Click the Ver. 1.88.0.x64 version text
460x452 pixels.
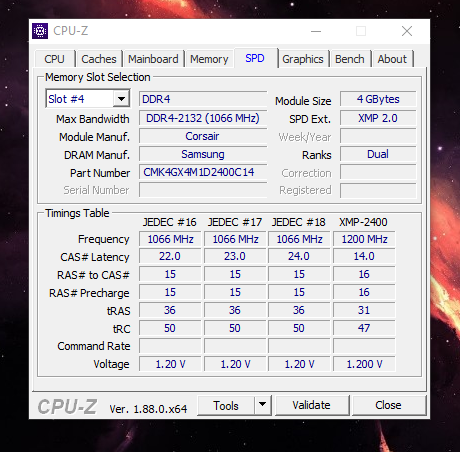148,409
